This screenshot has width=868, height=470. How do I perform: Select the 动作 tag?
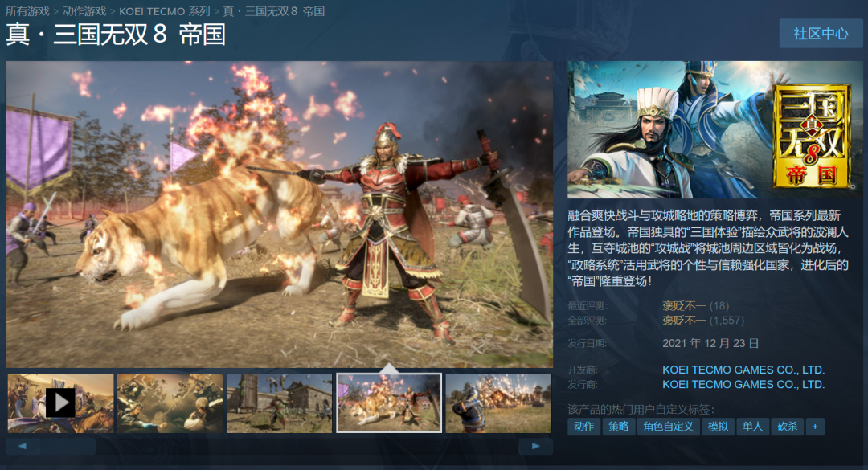[584, 427]
